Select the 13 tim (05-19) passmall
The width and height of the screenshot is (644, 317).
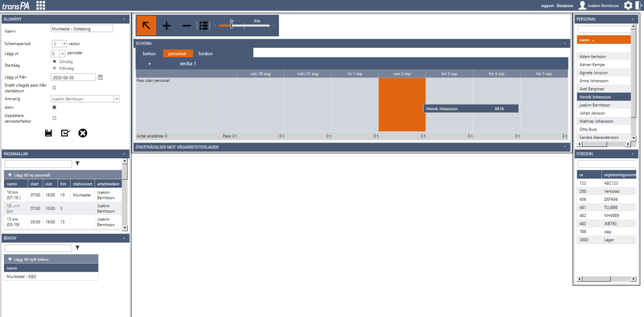tap(63, 222)
